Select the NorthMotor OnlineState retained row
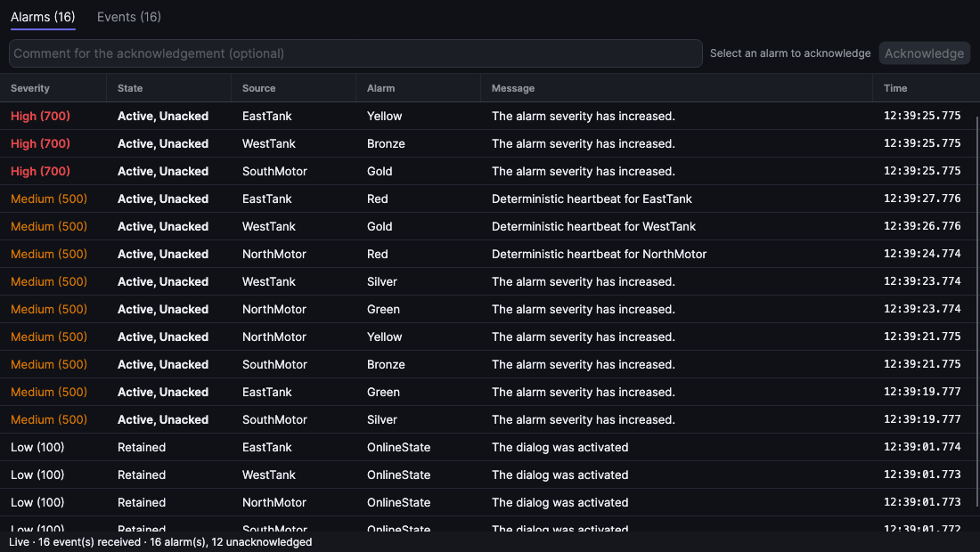 pos(487,502)
